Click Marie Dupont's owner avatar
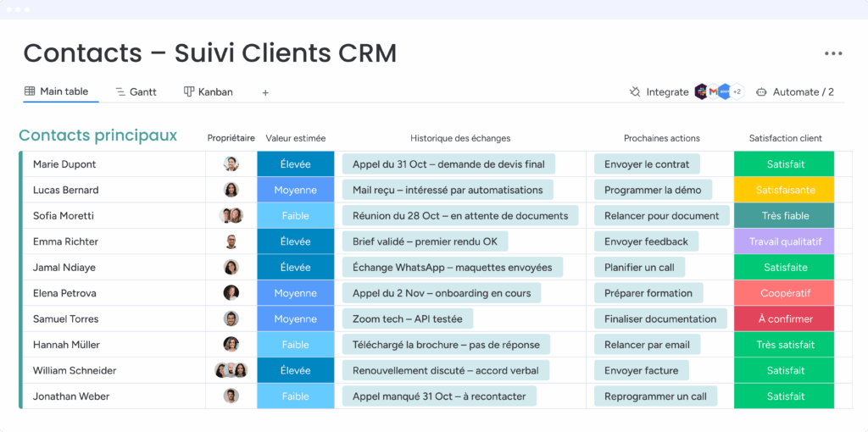Viewport: 868px width, 432px height. [231, 163]
